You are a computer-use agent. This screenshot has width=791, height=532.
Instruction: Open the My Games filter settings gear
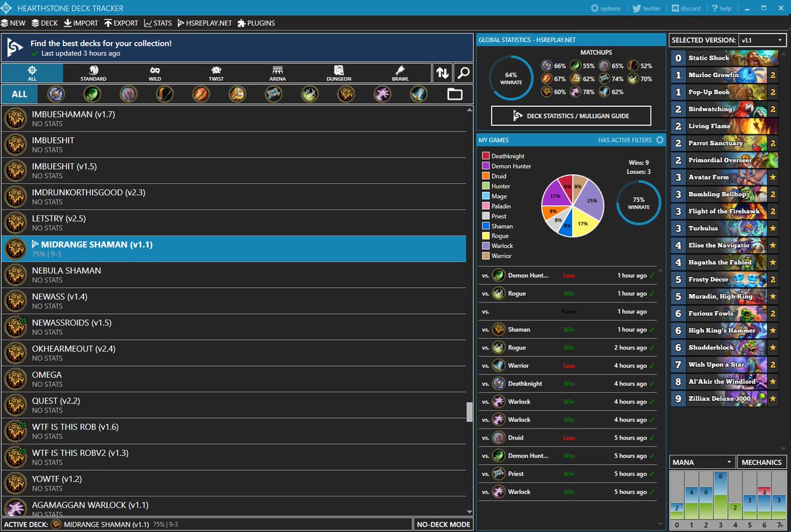pos(660,140)
